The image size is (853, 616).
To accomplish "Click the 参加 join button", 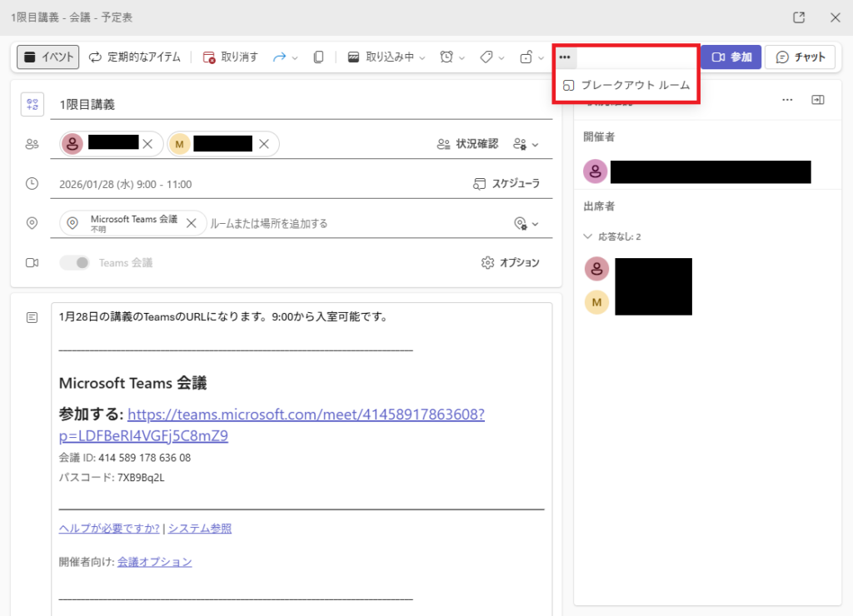I will click(731, 57).
